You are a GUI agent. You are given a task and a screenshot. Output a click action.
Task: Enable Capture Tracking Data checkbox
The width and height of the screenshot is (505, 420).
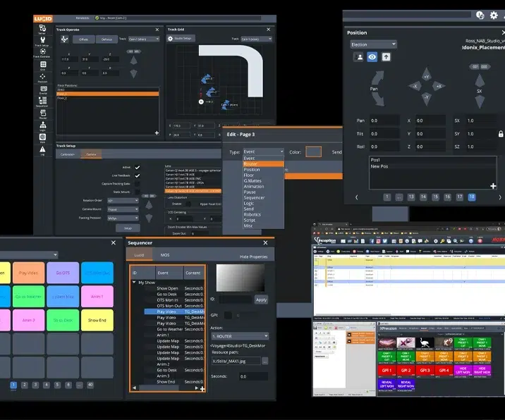[x=138, y=184]
